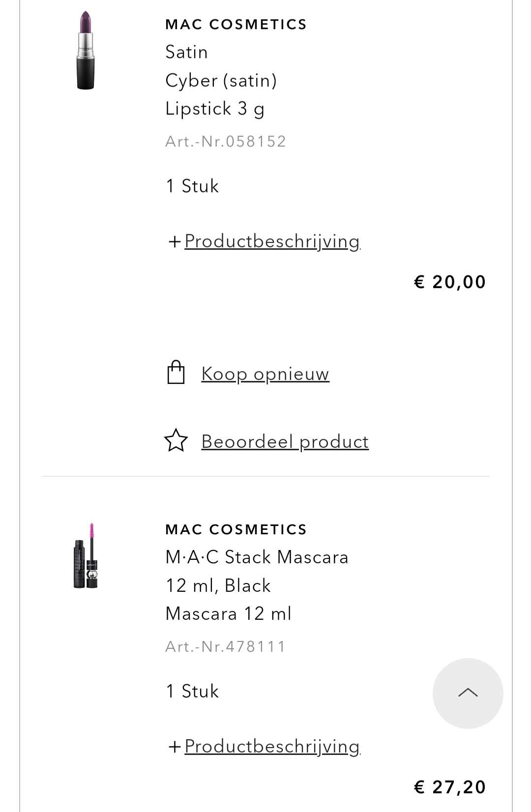531x812 pixels.
Task: Expand Productbeschrijving for M·A·C Stack Mascara
Action: (272, 747)
